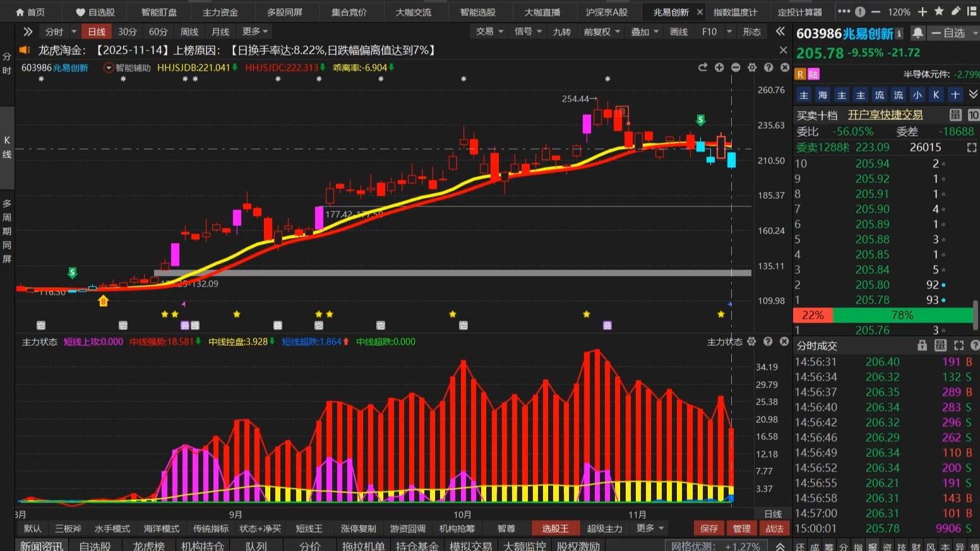The height and width of the screenshot is (551, 980).
Task: Open the 开户享快捷交易 link
Action: (885, 115)
